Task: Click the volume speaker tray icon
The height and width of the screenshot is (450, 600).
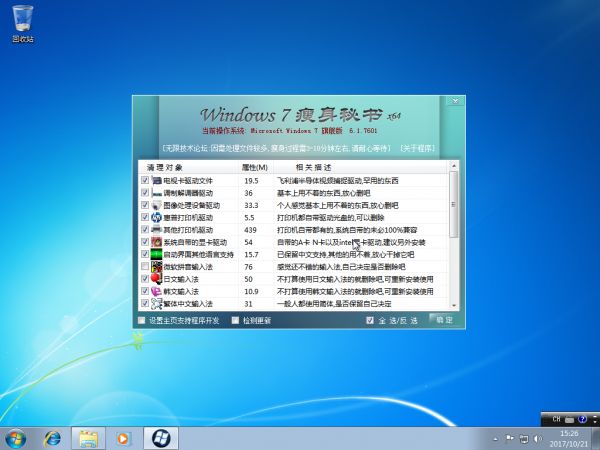Action: click(x=538, y=439)
